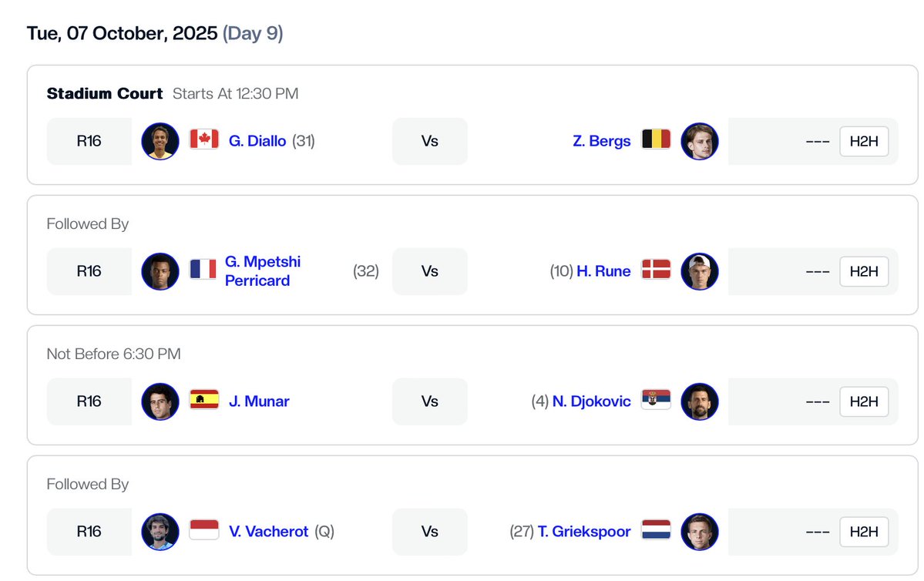924x581 pixels.
Task: Click the Monaco flag beside V. Vacherot
Action: (204, 531)
